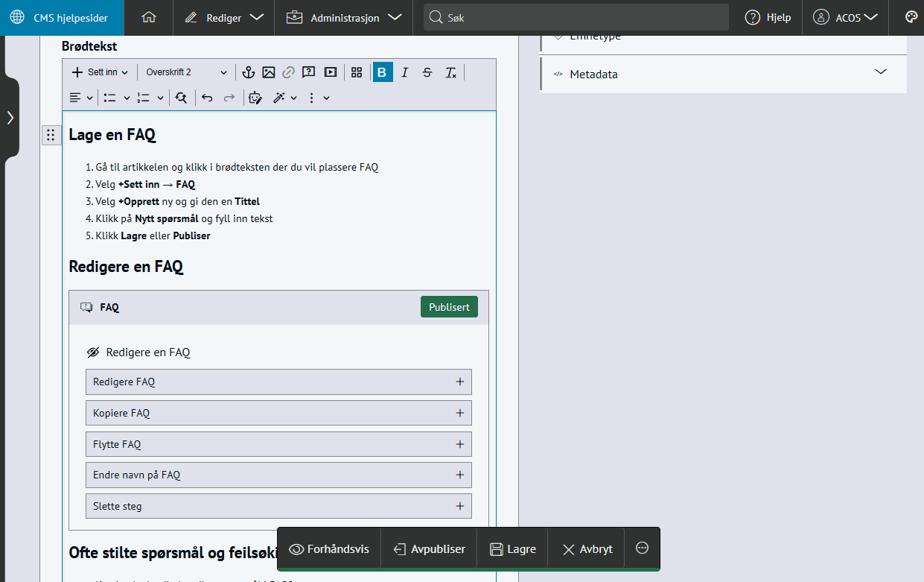Toggle italic formatting

click(405, 72)
